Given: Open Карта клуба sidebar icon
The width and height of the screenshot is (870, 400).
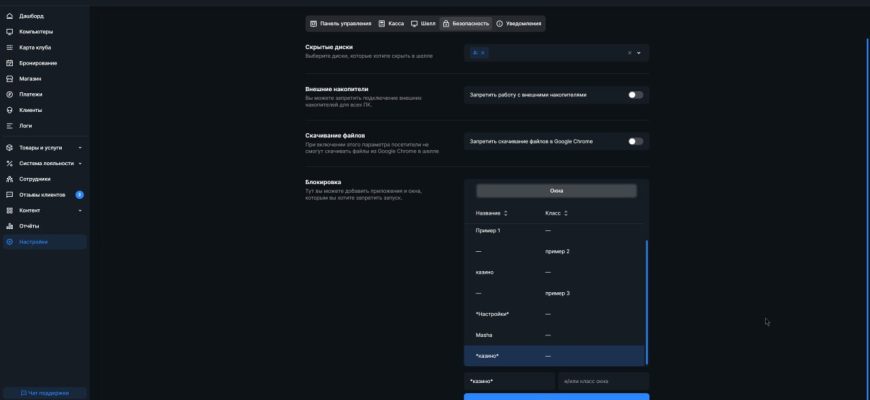Looking at the screenshot, I should pos(10,47).
